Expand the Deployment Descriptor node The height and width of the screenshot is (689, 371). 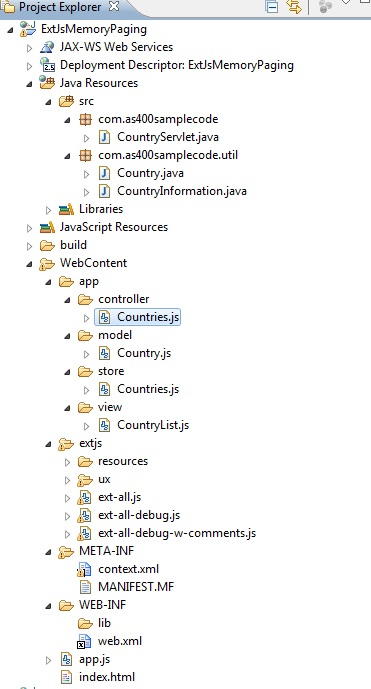point(29,66)
